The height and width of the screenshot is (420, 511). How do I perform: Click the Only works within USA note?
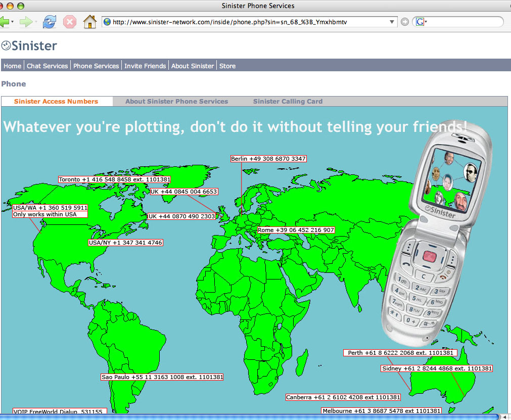coord(50,214)
